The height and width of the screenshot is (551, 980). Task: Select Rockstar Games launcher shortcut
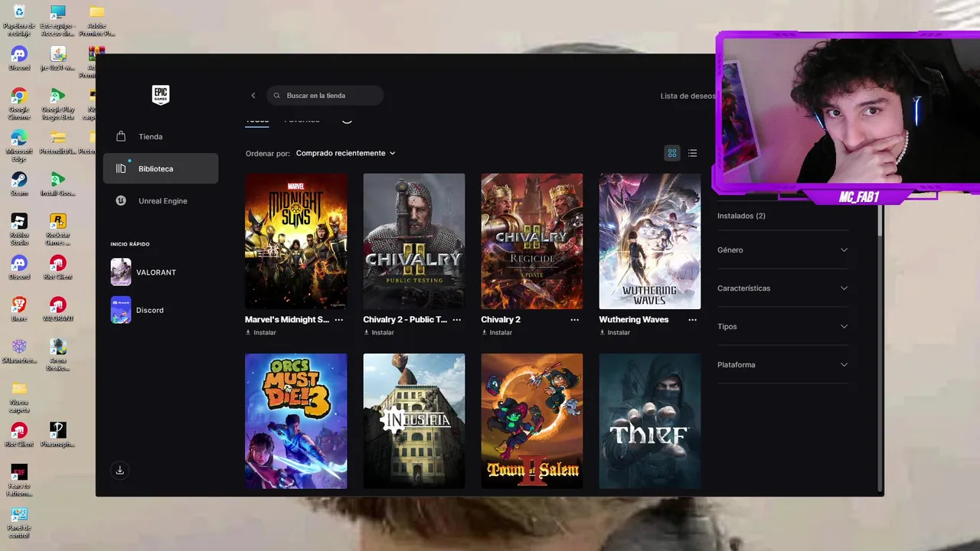click(x=57, y=230)
